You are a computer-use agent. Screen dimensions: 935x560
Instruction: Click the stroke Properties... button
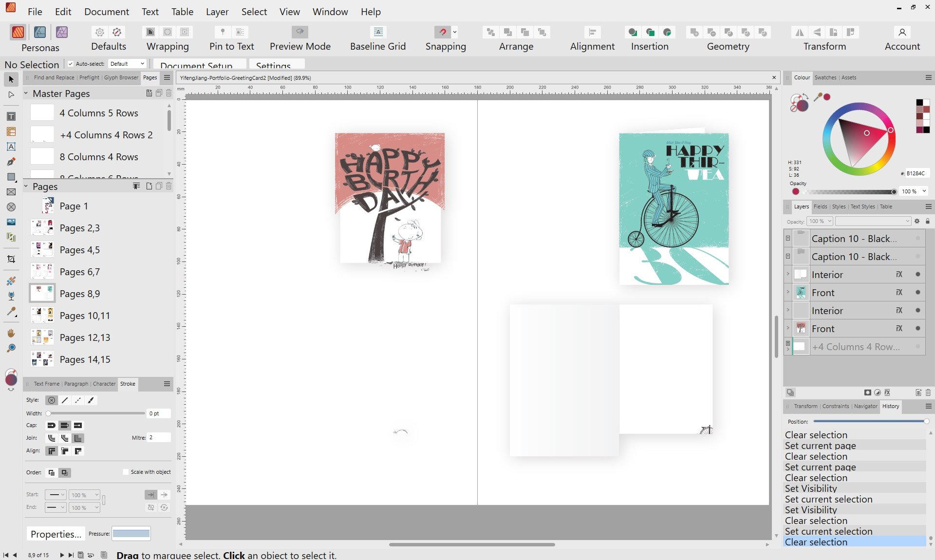56,534
